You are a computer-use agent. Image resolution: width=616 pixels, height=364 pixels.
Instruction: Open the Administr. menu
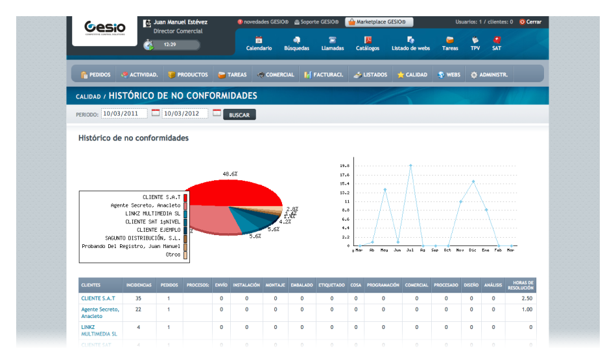[x=489, y=74]
